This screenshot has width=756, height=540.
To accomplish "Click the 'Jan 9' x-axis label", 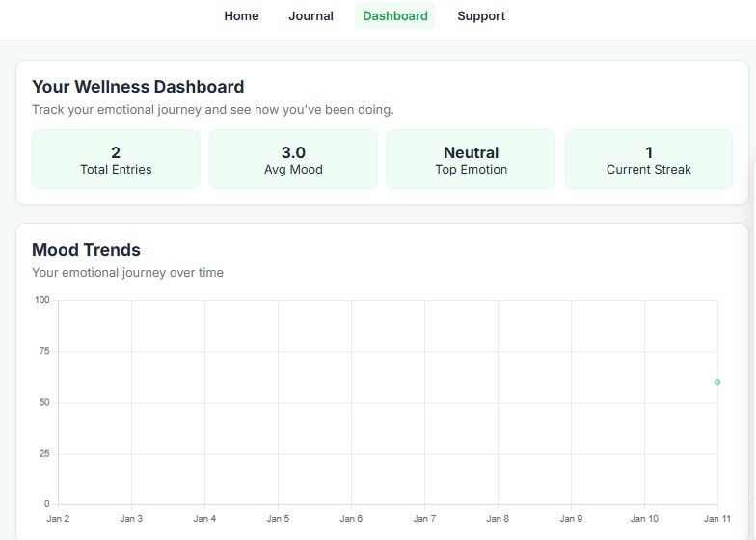I will pyautogui.click(x=571, y=519).
